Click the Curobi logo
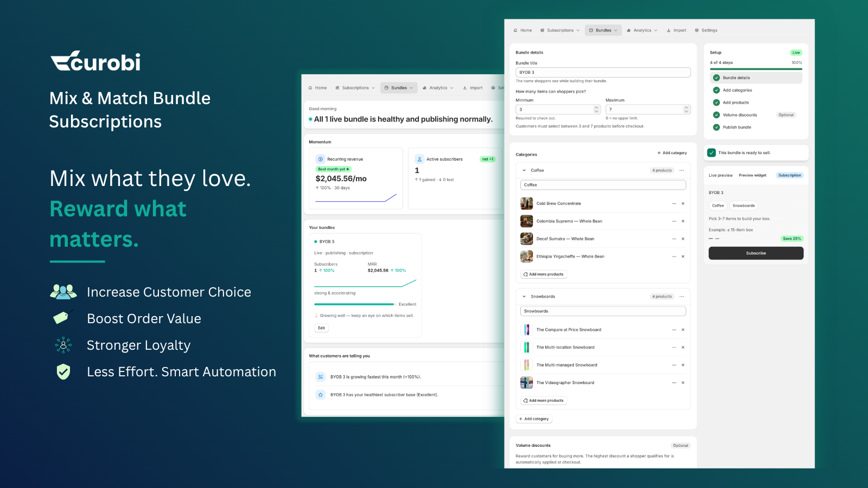Image resolution: width=868 pixels, height=488 pixels. (x=95, y=61)
